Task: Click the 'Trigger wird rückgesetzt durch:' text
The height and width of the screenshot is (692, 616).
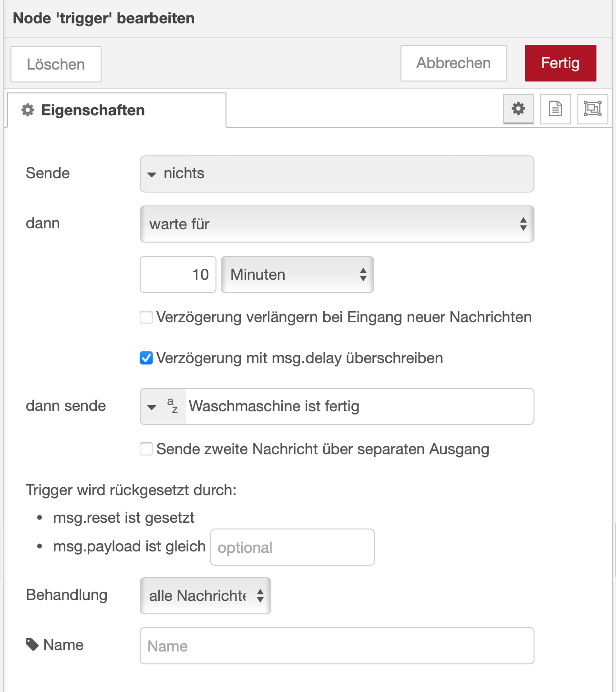Action: click(131, 490)
